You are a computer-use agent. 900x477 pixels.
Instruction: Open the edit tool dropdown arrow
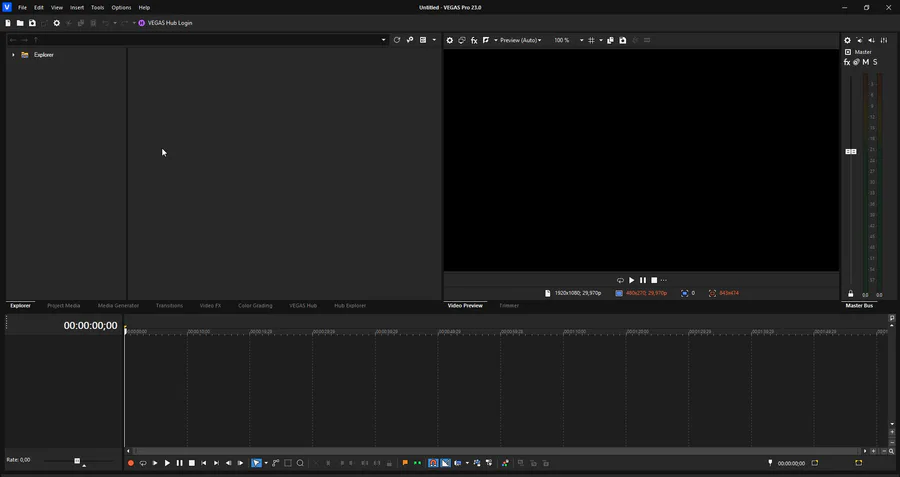click(x=266, y=463)
